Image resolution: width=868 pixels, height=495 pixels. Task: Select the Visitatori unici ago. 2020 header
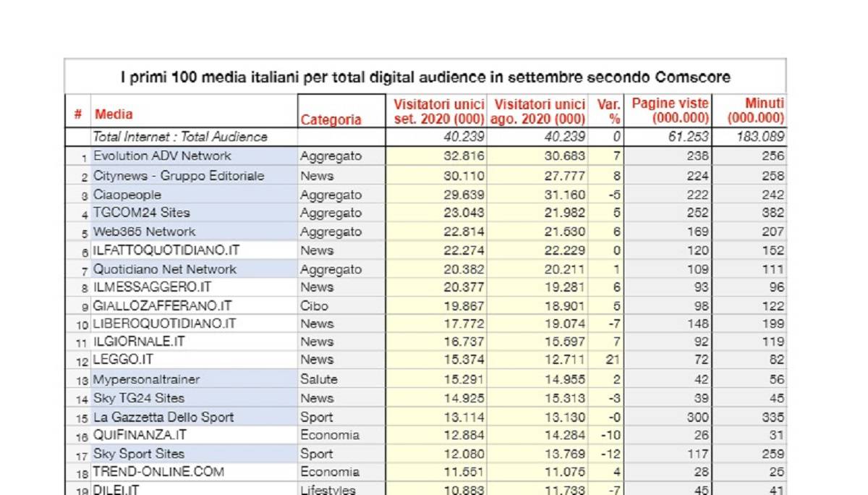coord(537,112)
